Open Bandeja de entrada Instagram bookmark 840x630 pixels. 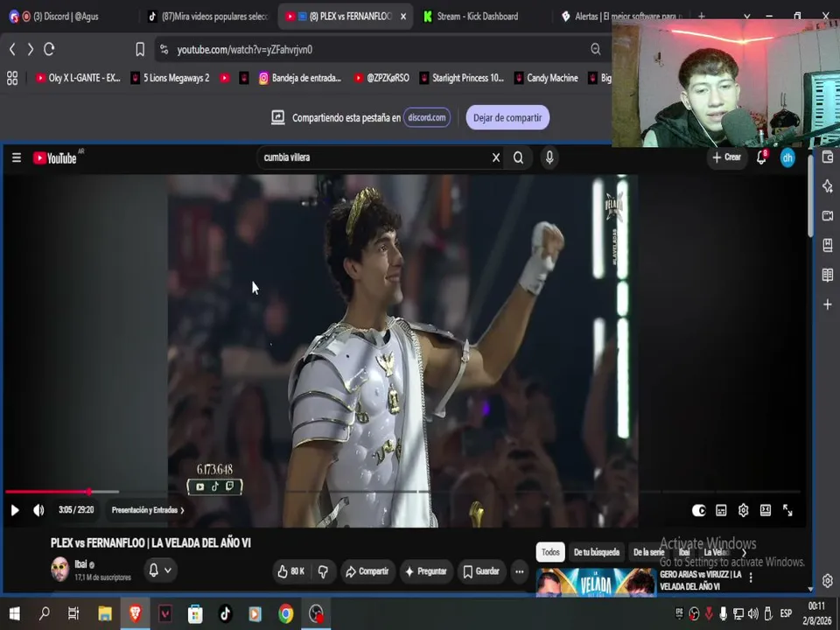(x=300, y=78)
